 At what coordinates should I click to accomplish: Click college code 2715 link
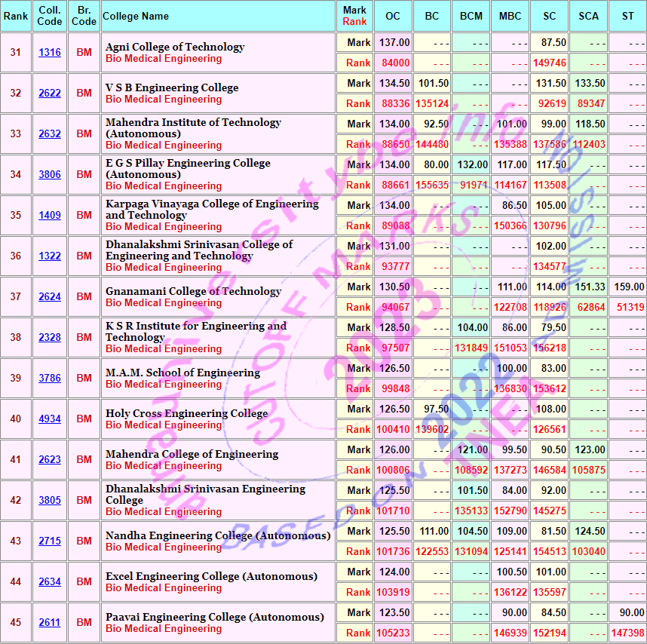pyautogui.click(x=50, y=541)
